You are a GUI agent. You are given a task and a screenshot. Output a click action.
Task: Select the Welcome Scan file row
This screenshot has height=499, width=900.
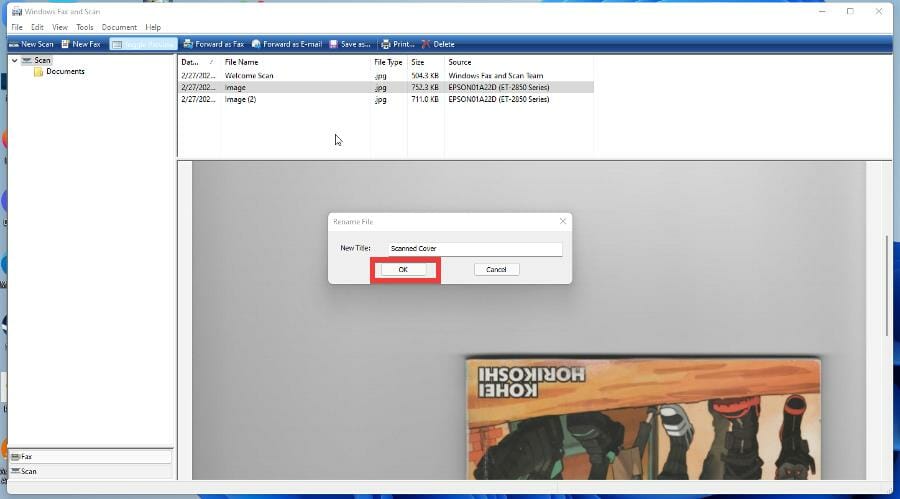(386, 76)
